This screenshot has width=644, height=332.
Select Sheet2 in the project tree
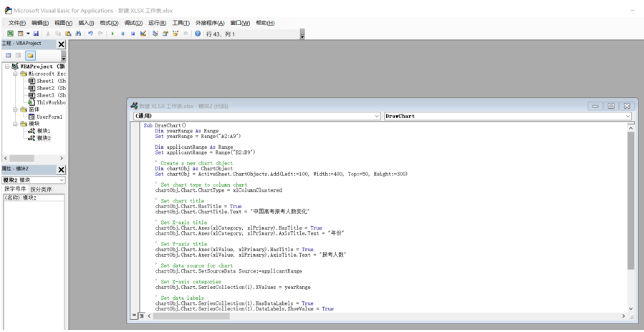tap(47, 88)
